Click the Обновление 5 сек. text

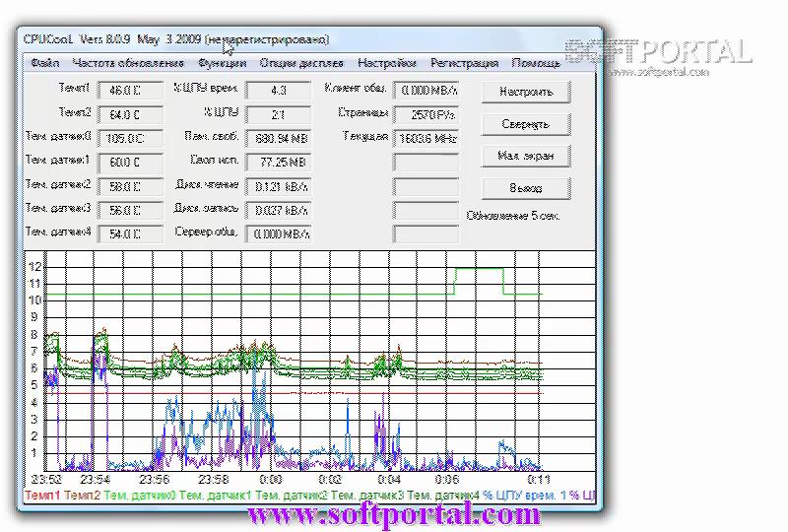[x=512, y=216]
